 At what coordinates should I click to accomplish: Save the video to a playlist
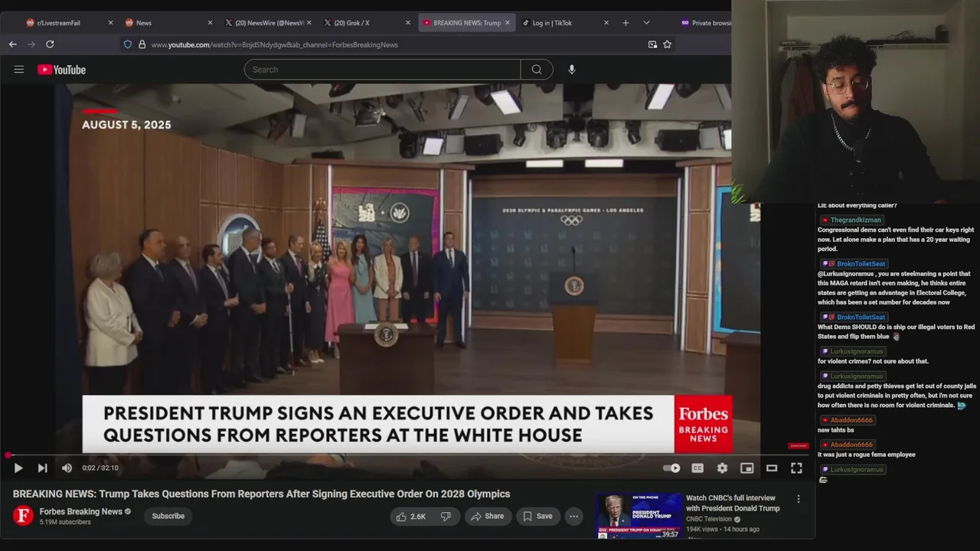[537, 517]
